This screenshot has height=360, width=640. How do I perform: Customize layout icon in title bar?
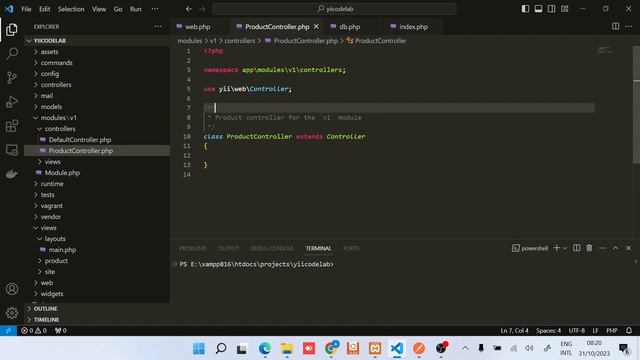(564, 9)
